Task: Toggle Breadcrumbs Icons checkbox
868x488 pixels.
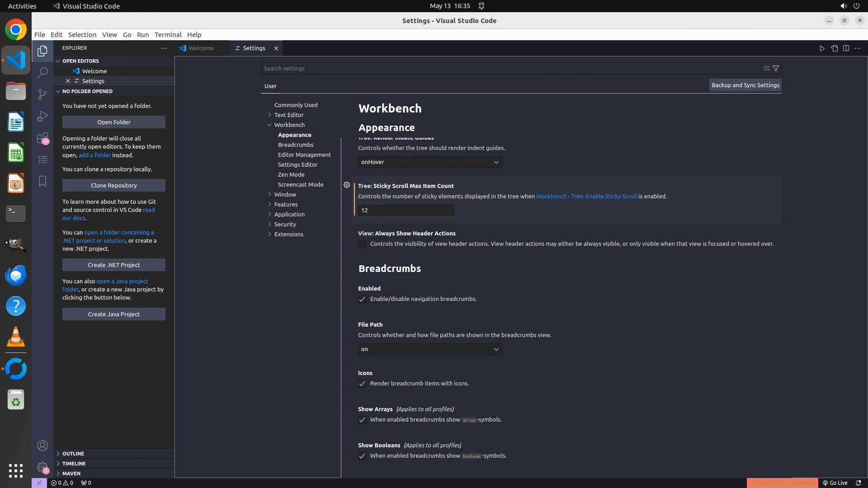Action: [x=362, y=384]
